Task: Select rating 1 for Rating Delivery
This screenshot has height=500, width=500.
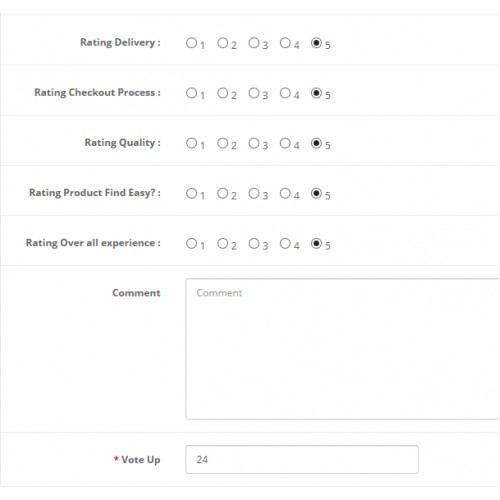Action: click(x=191, y=43)
